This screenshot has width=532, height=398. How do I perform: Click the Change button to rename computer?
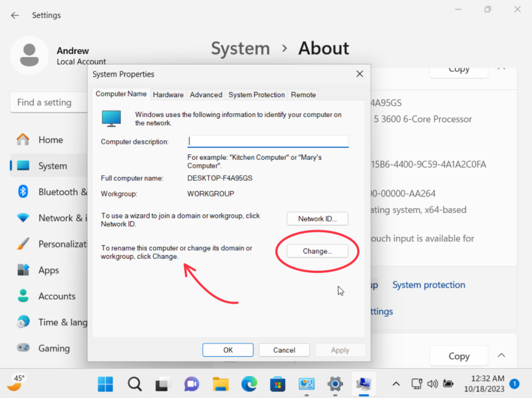tap(317, 251)
